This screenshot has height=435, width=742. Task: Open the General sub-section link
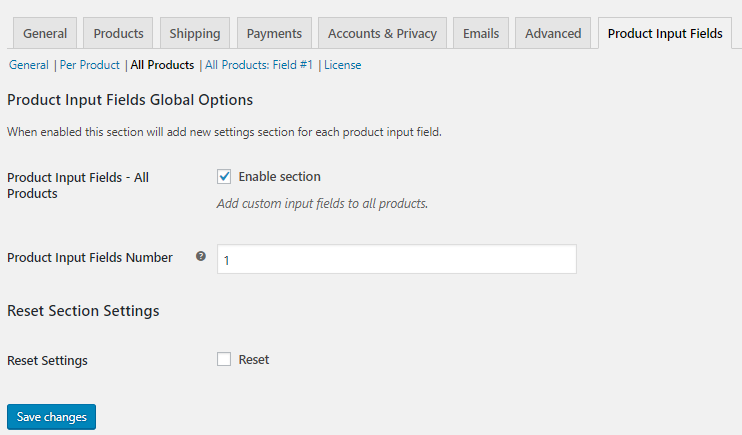coord(29,65)
